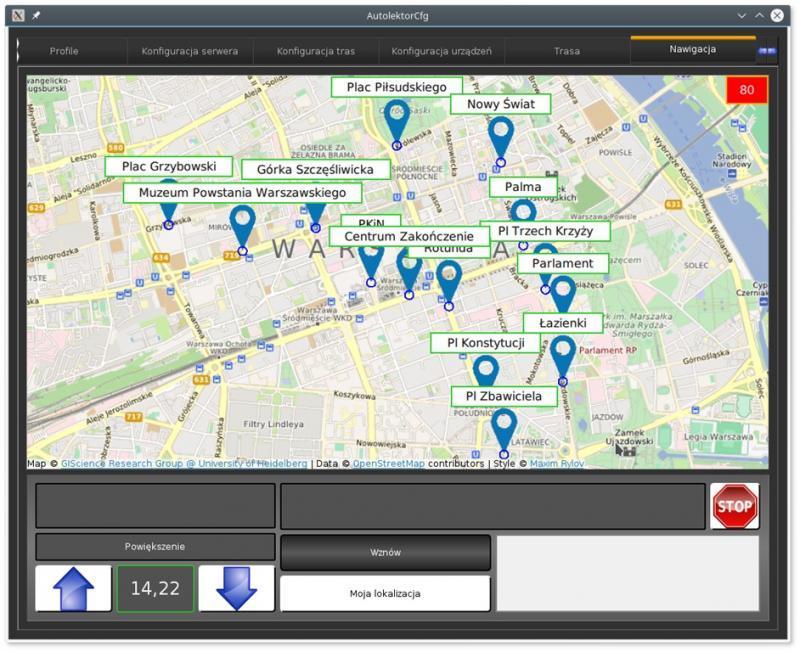The width and height of the screenshot is (800, 652).
Task: Click the zoom value field 14,22
Action: coord(155,588)
